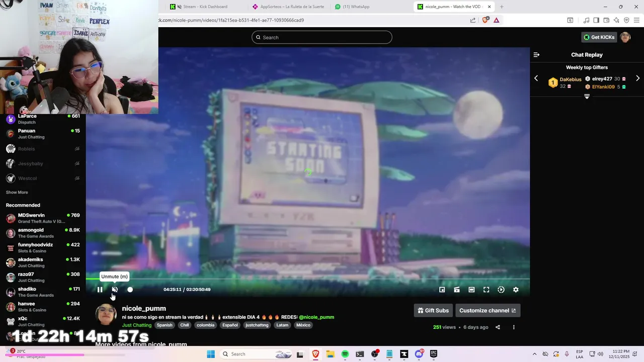Viewport: 644px width, 362px height.
Task: Expand the followed list with Show More
Action: (17, 193)
